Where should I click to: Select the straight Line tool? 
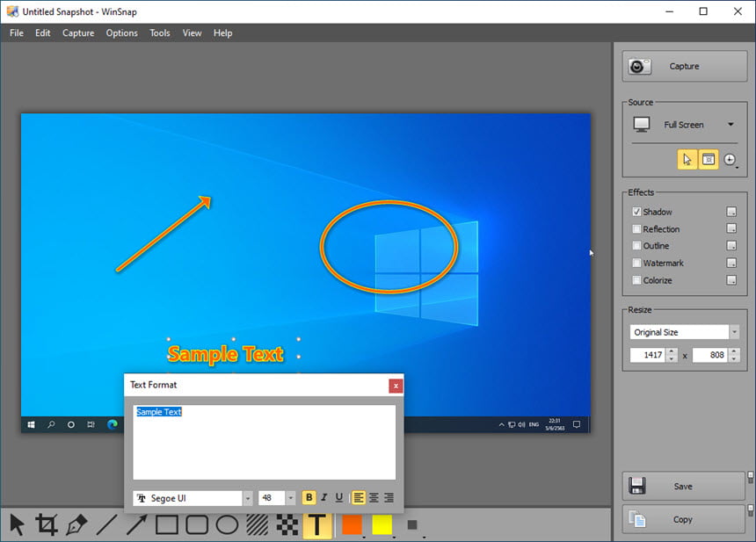click(x=106, y=524)
